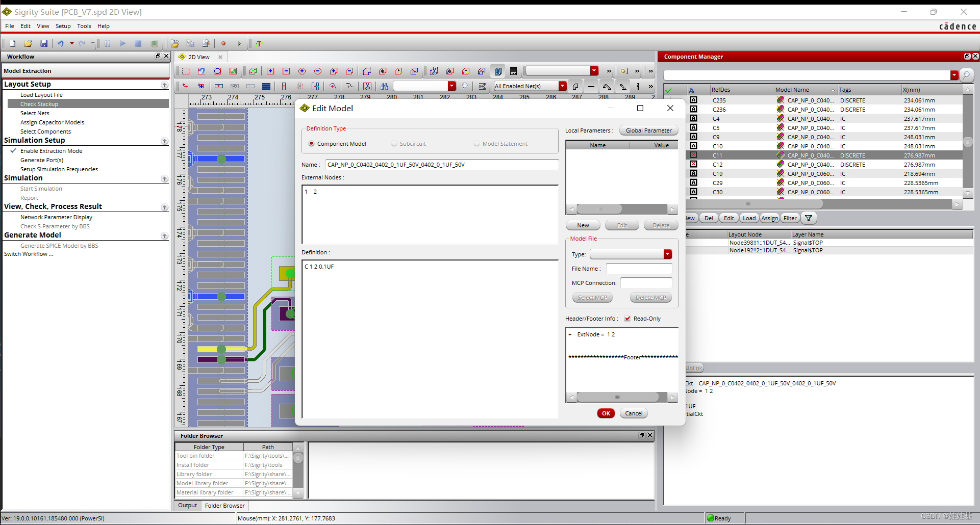The image size is (980, 525).
Task: Click the red record button in toolbar
Action: click(223, 44)
